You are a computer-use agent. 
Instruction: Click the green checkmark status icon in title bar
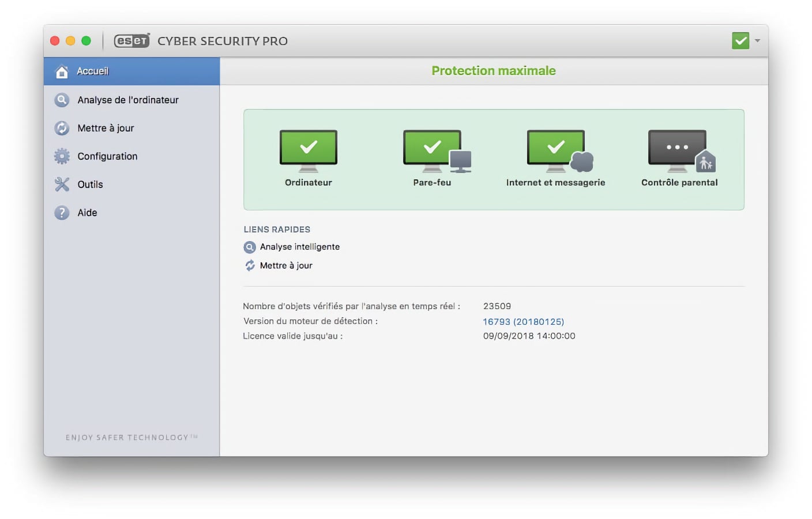tap(740, 41)
